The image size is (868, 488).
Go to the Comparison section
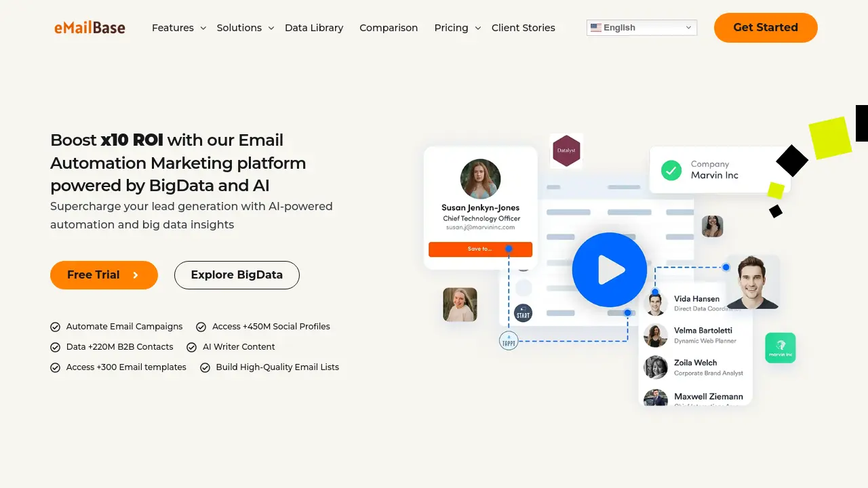pos(389,28)
